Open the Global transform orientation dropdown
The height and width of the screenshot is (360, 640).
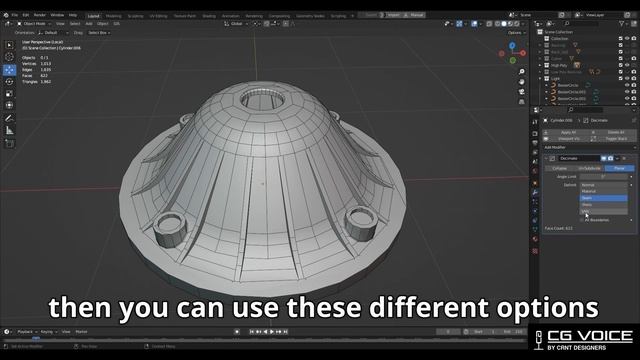pyautogui.click(x=236, y=24)
